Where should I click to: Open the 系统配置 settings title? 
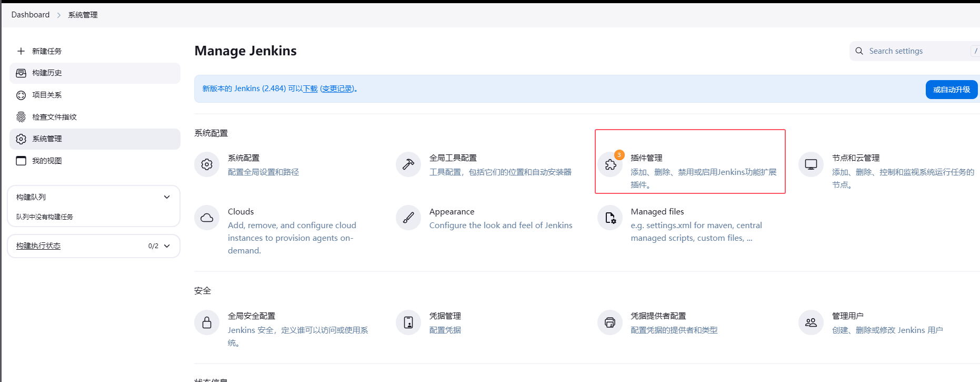coord(244,158)
